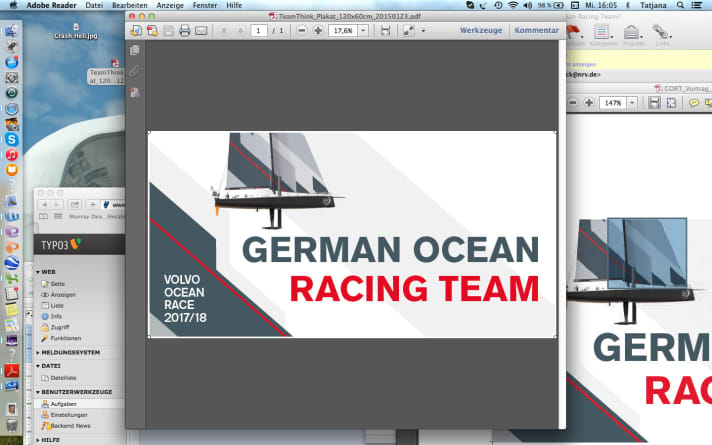712x445 pixels.
Task: Click Spotlight search icon in menu bar
Action: tap(680, 5)
